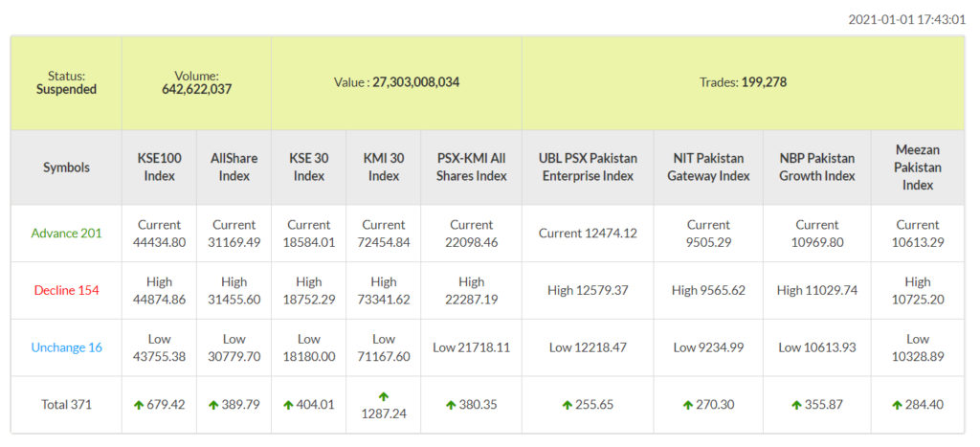Click green up arrow beside 404.01
Screen dimensions: 980x447
tap(288, 405)
